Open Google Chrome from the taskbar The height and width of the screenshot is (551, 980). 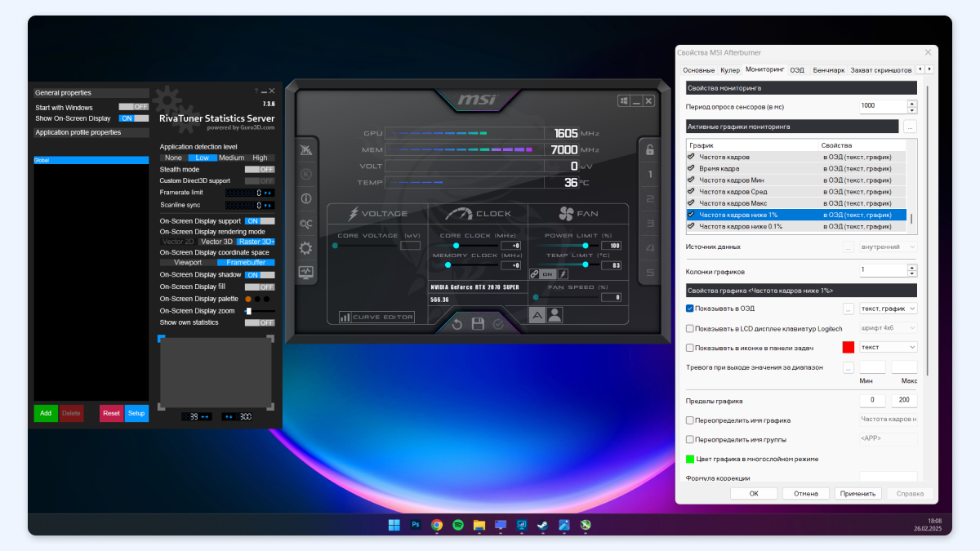(437, 525)
